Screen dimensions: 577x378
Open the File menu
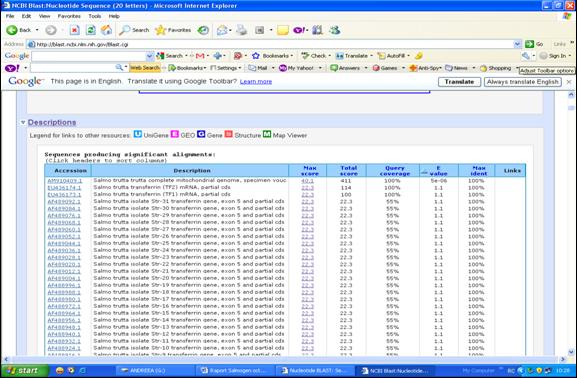pyautogui.click(x=10, y=16)
